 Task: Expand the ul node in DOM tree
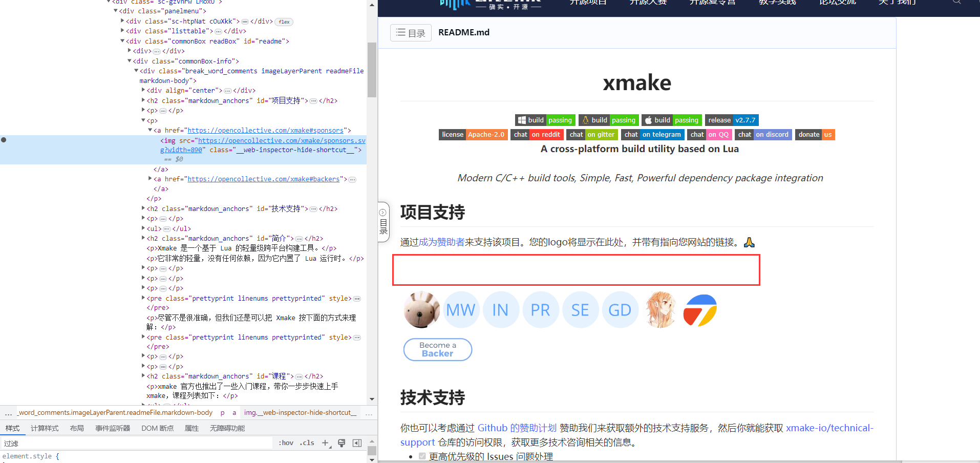[x=143, y=228]
